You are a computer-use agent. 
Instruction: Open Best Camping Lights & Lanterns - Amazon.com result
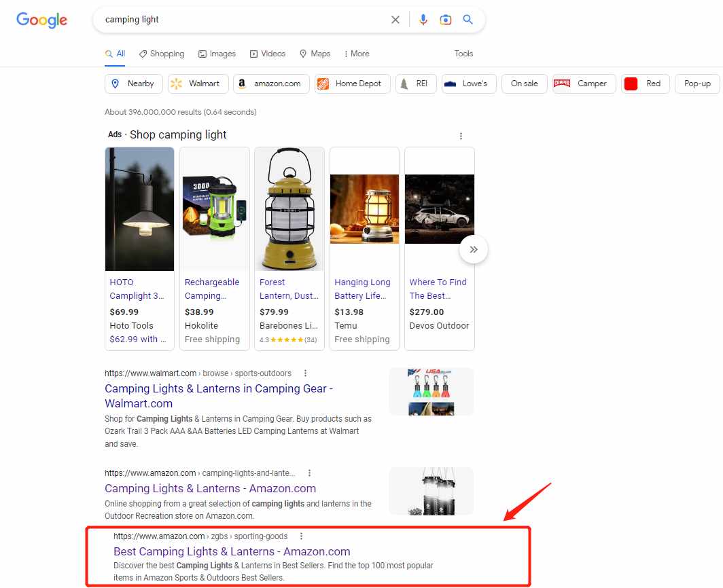pos(232,551)
